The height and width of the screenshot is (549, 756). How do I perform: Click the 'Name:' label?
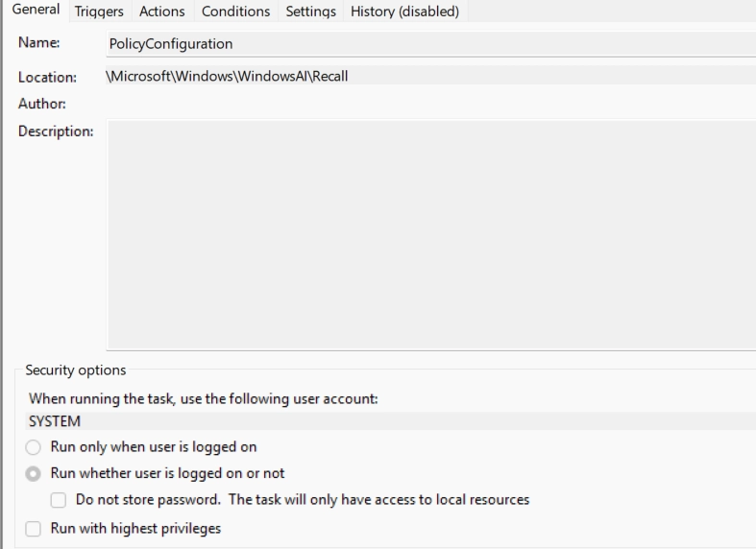tap(38, 44)
